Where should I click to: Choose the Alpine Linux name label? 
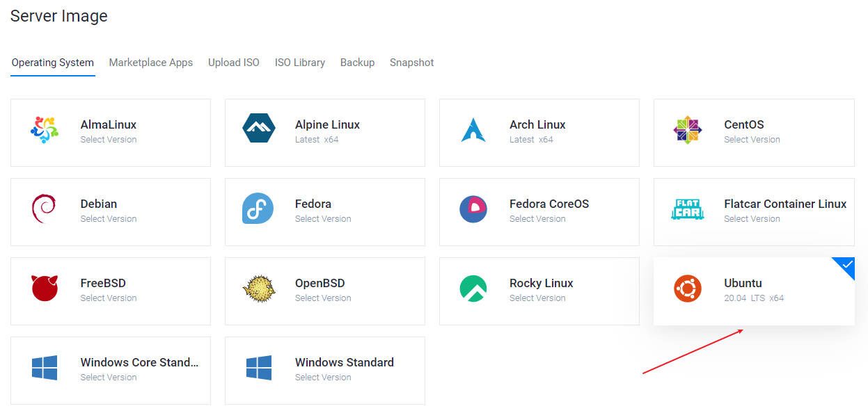click(327, 125)
